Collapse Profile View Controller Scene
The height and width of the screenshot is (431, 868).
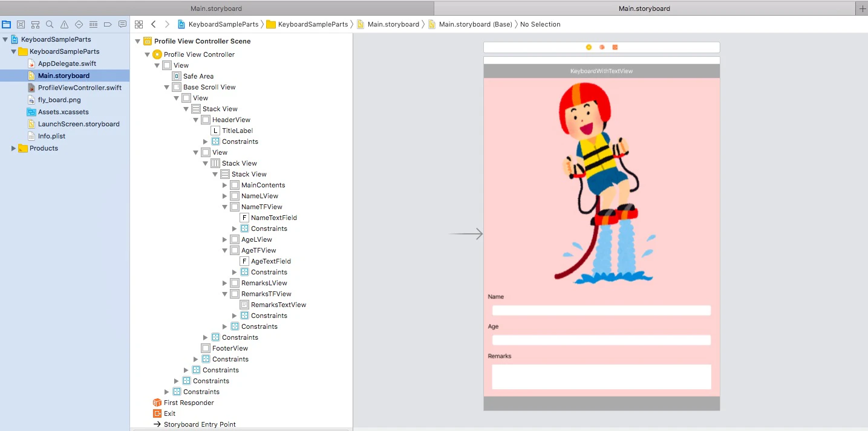coord(138,41)
